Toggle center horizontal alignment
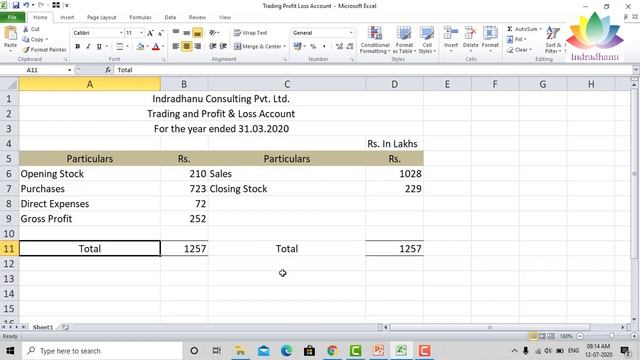This screenshot has height=360, width=640. pyautogui.click(x=187, y=47)
